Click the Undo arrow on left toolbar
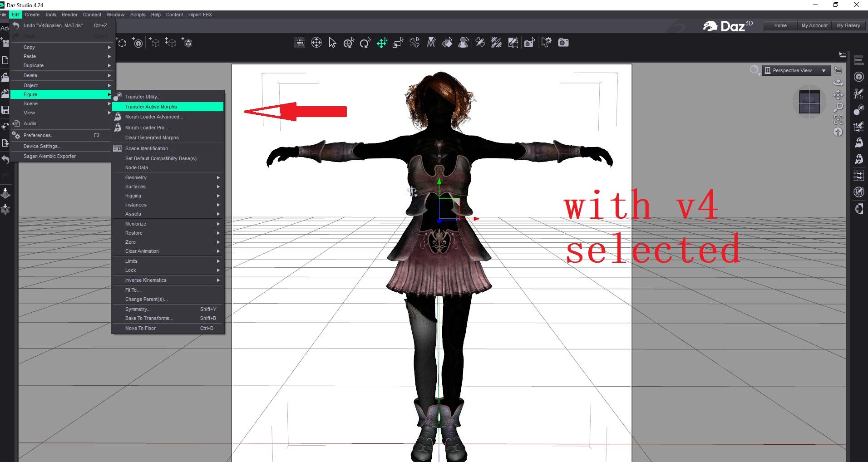Screen dimensions: 868x462 click(5, 160)
